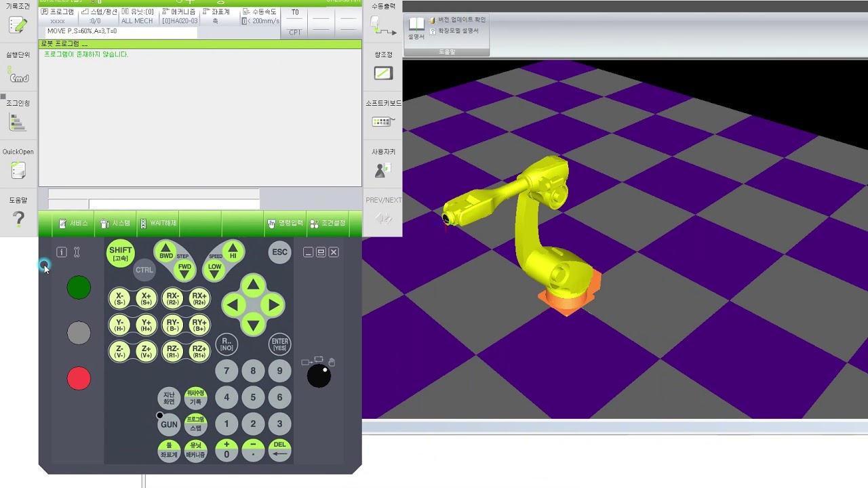Click the 프로그램 스텝 key

(x=195, y=424)
